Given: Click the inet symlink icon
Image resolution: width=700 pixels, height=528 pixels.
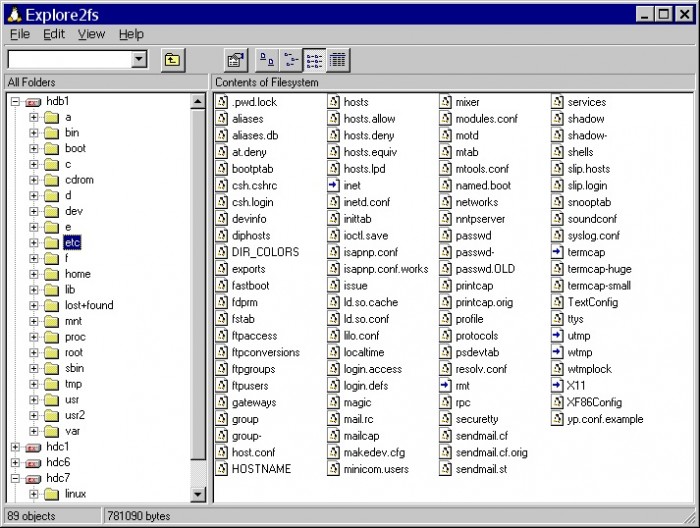Looking at the screenshot, I should [334, 185].
